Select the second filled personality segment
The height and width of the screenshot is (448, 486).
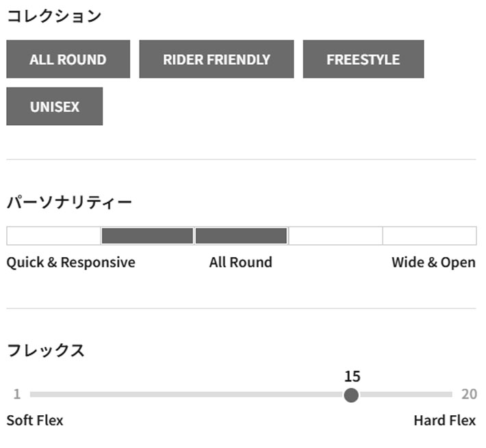tap(147, 236)
